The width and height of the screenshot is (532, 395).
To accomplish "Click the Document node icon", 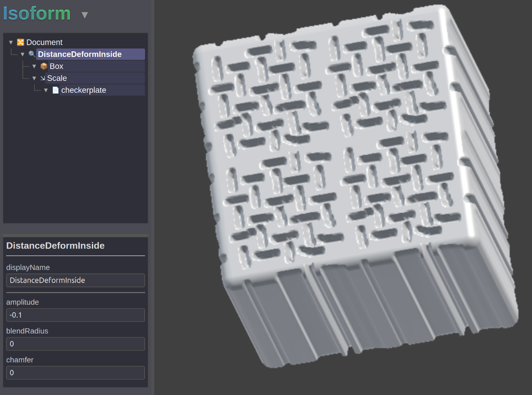I will coord(21,42).
